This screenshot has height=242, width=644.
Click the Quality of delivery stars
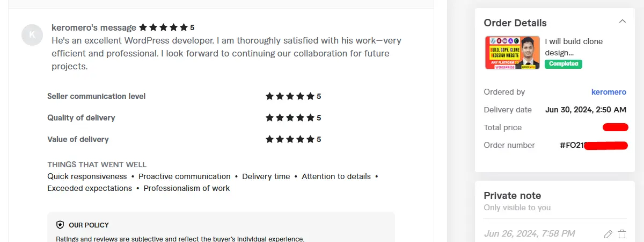tap(290, 118)
